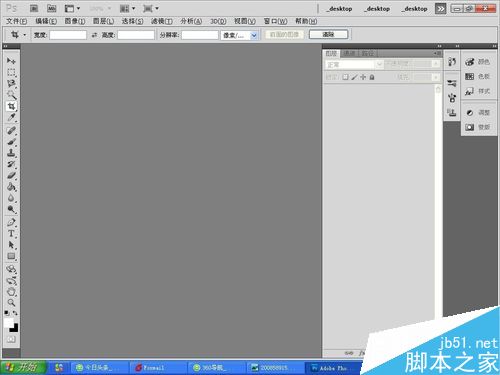Switch to the 路径 tab
This screenshot has width=500, height=375.
(x=368, y=53)
